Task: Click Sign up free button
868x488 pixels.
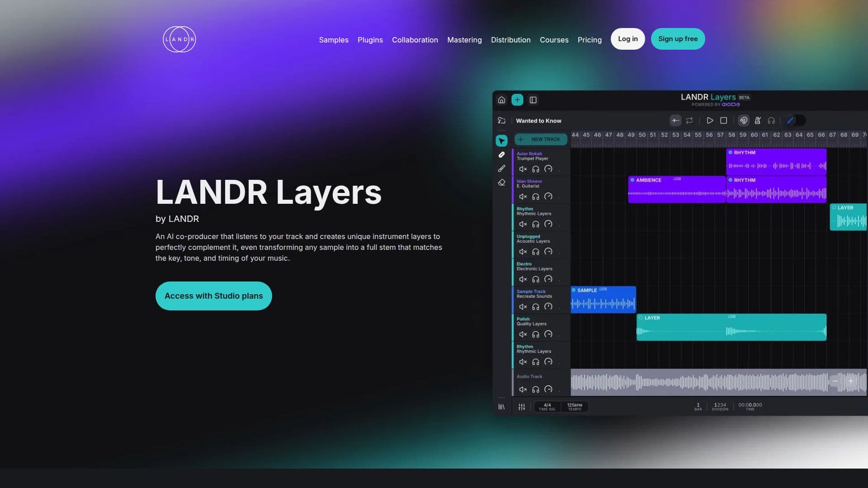Action: click(x=678, y=39)
